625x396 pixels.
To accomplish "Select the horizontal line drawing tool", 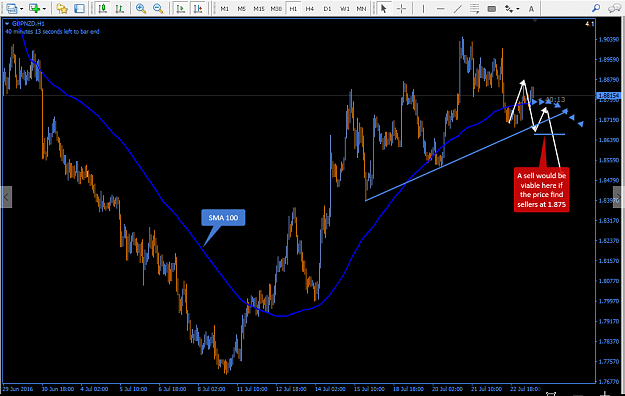I will pyautogui.click(x=440, y=8).
